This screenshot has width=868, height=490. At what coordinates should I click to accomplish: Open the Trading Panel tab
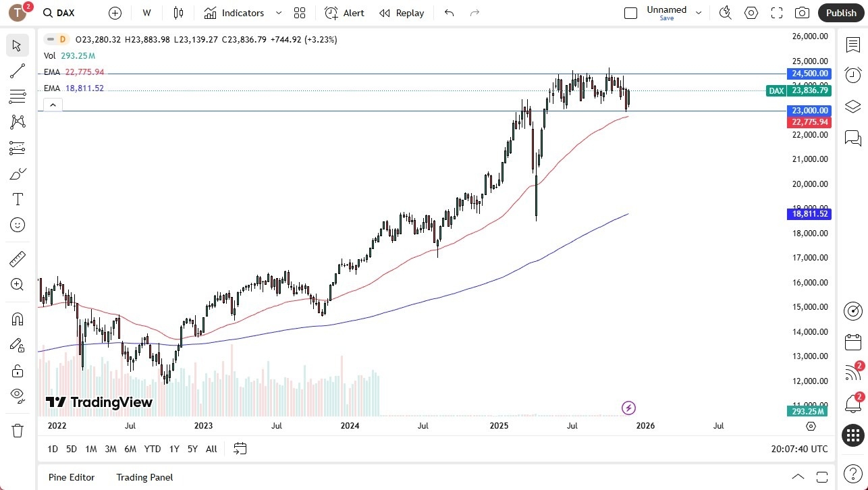(144, 477)
